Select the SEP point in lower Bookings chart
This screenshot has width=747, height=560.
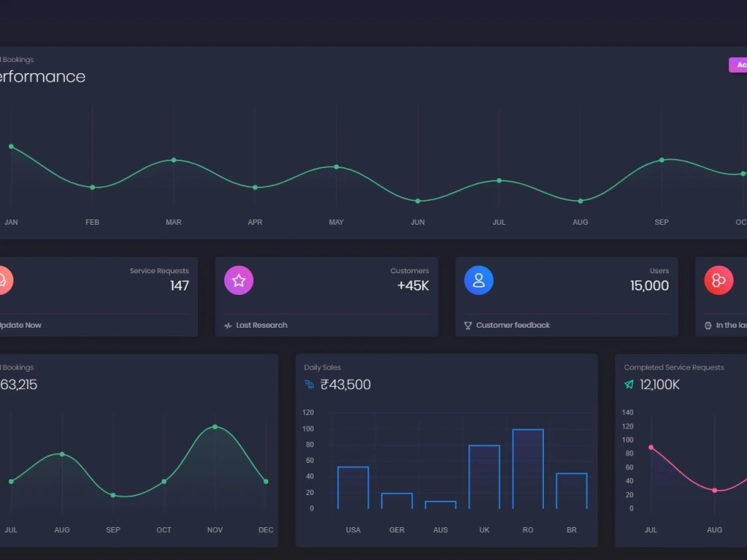[x=113, y=495]
